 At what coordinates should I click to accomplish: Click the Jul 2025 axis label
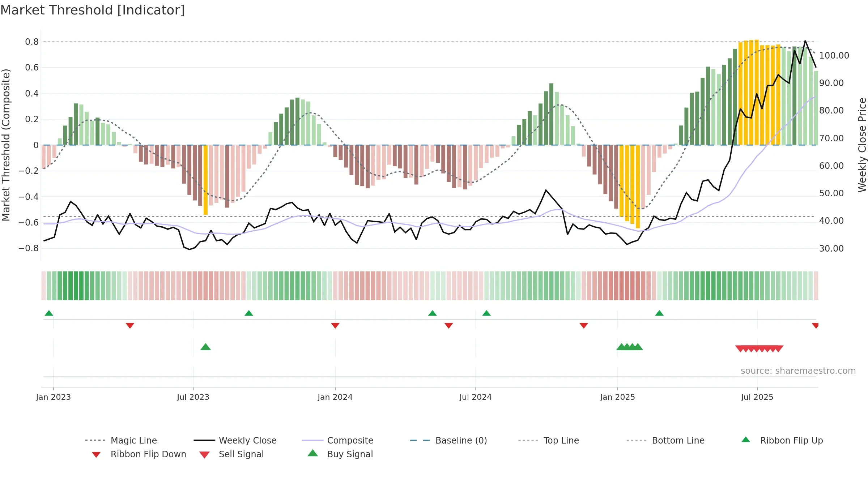click(757, 397)
